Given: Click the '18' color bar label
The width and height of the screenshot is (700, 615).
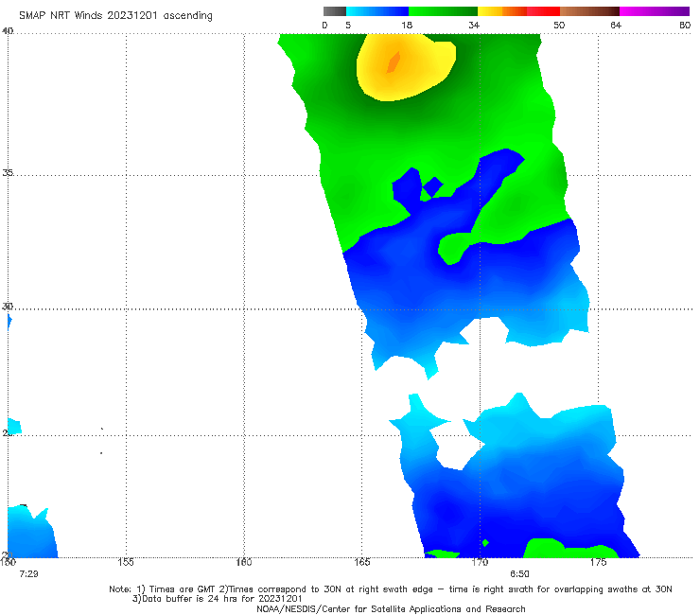Looking at the screenshot, I should tap(407, 25).
